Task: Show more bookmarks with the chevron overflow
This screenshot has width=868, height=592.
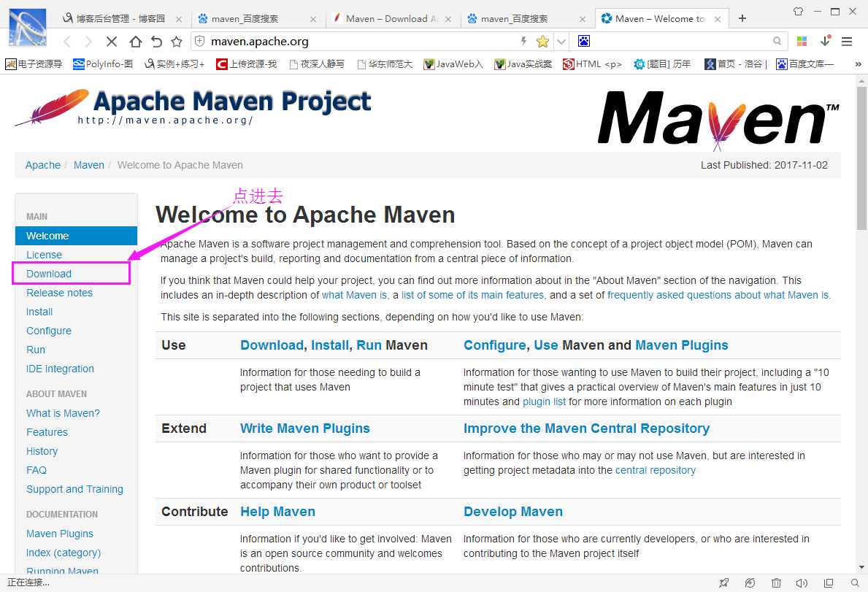Action: 858,64
